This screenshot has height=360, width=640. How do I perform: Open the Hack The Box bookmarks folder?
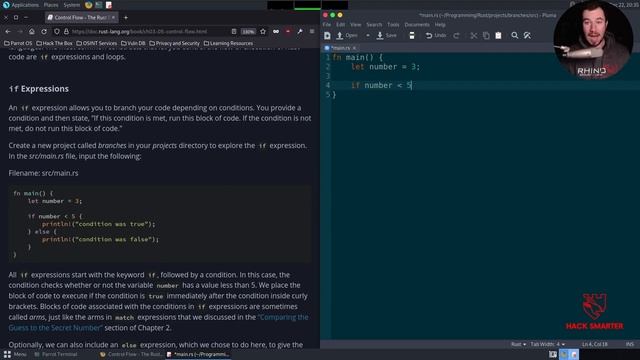[54, 43]
